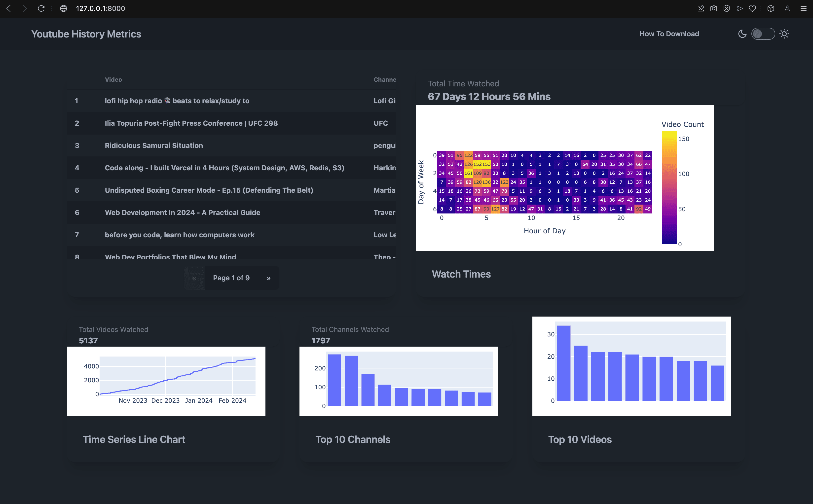The width and height of the screenshot is (813, 504).
Task: Switch to light mode via the sun icon
Action: (x=784, y=34)
